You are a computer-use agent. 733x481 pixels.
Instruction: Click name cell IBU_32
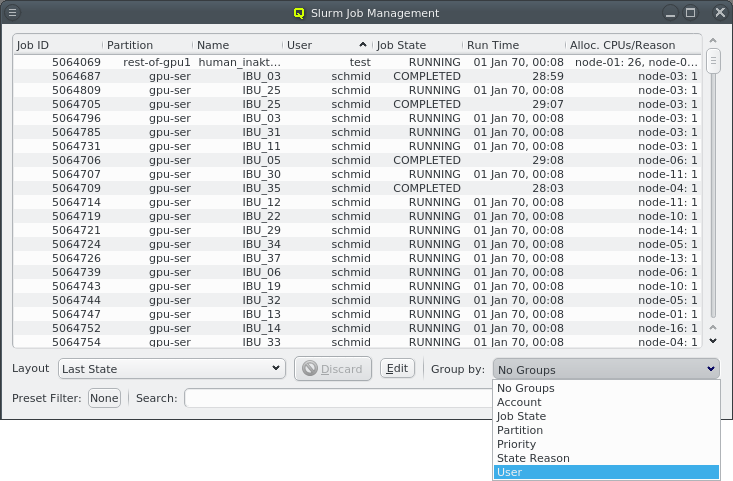pos(261,301)
